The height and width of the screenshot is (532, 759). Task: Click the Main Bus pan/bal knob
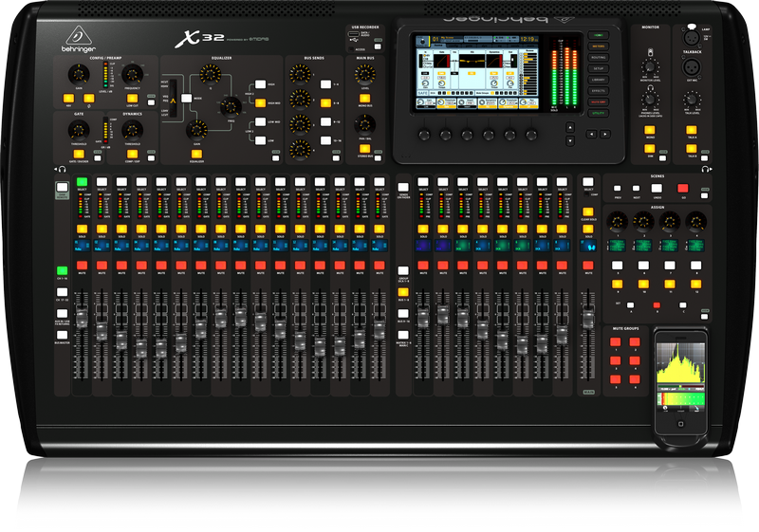(365, 125)
